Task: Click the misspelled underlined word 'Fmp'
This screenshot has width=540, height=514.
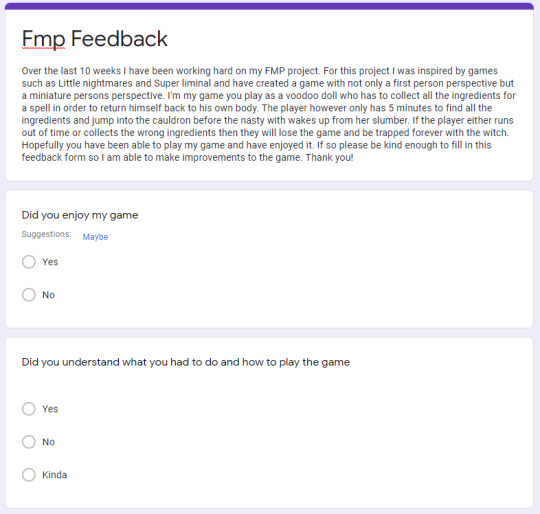Action: [43, 39]
